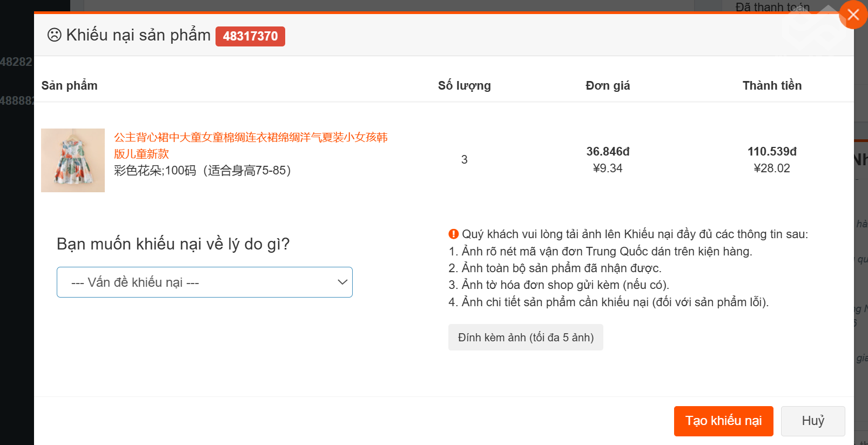Click the "Khiếu nại sản phẩm" dialog title

pyautogui.click(x=138, y=35)
